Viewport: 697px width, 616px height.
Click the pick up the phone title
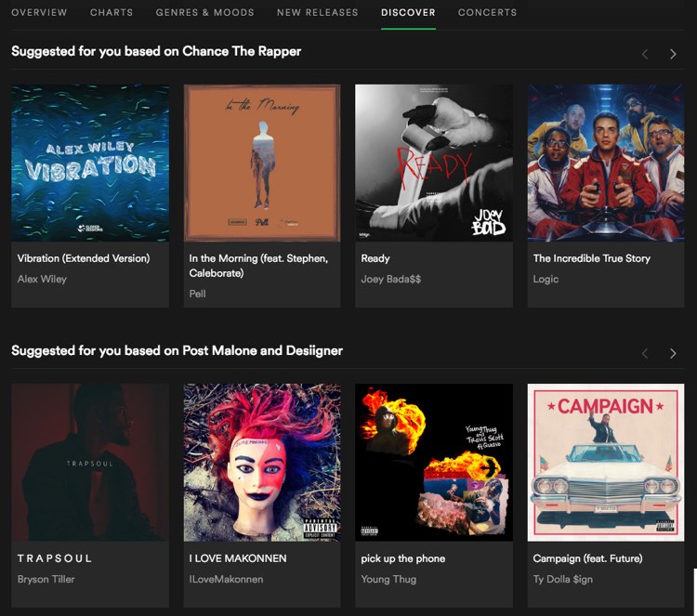pos(402,558)
